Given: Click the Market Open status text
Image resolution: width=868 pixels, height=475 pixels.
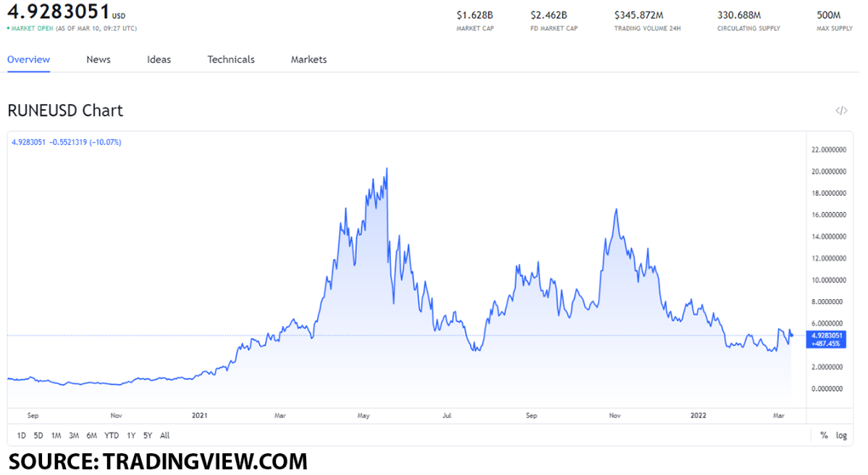Looking at the screenshot, I should click(x=32, y=28).
